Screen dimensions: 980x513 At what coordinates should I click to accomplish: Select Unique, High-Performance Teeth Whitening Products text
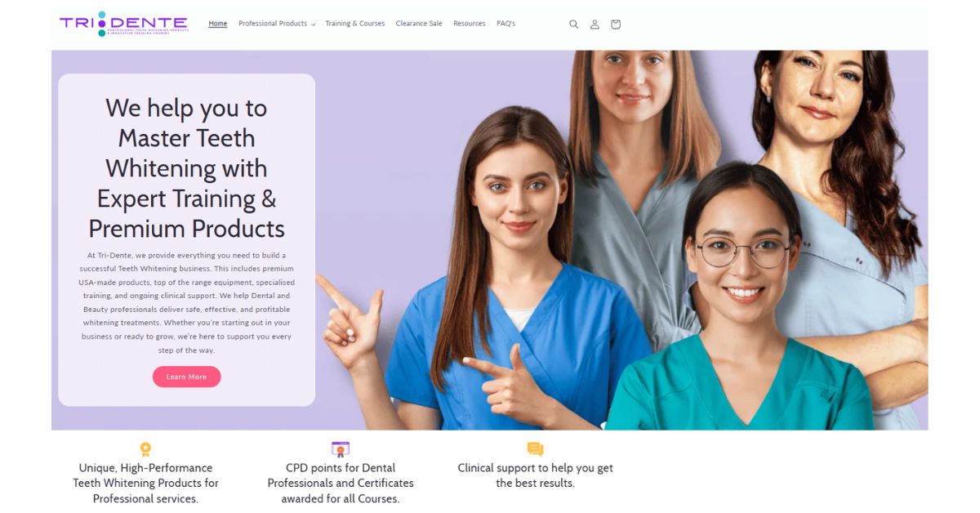tap(145, 483)
